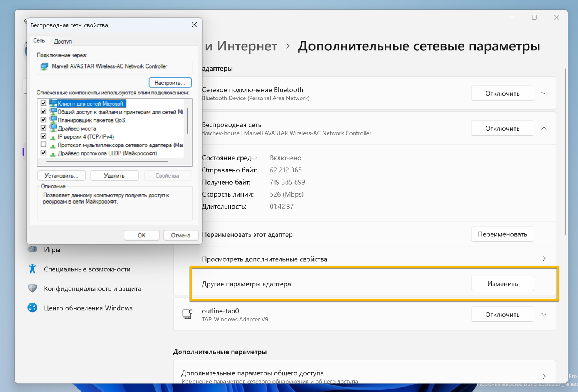This screenshot has width=578, height=392.
Task: Toggle Планировщик пакетов QoS checkbox
Action: pos(44,120)
